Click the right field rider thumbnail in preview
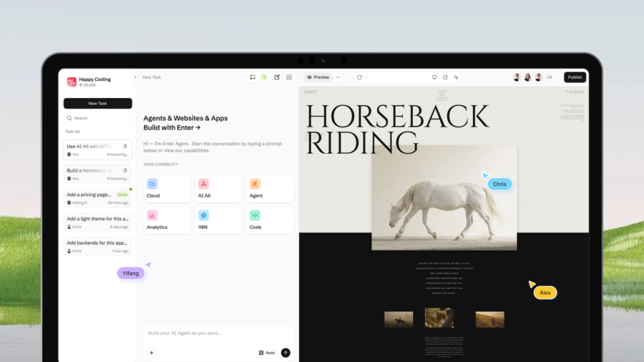The width and height of the screenshot is (644, 362). (490, 319)
